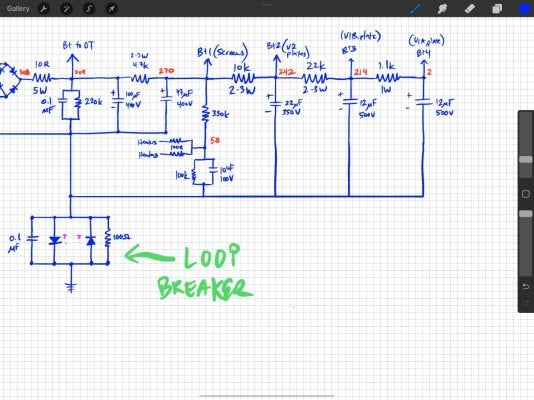Tap the brush opacity slider handle
The image size is (534, 400).
click(525, 213)
